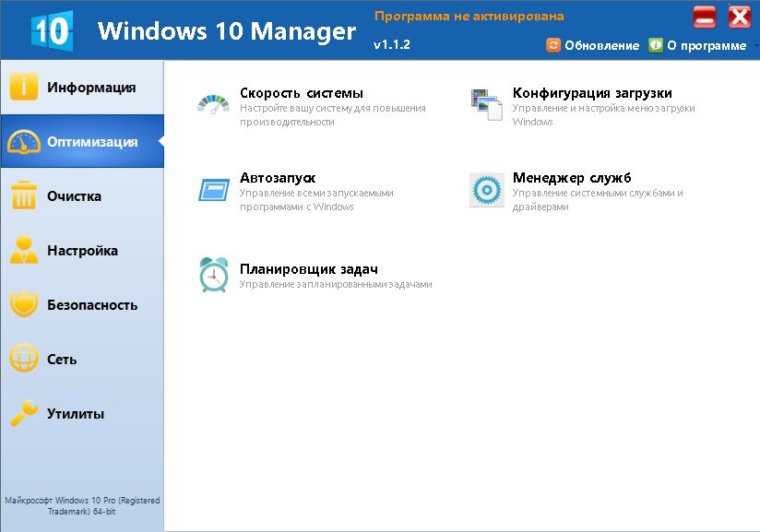This screenshot has width=760, height=532.
Task: Click the Обновление button label
Action: [x=601, y=45]
